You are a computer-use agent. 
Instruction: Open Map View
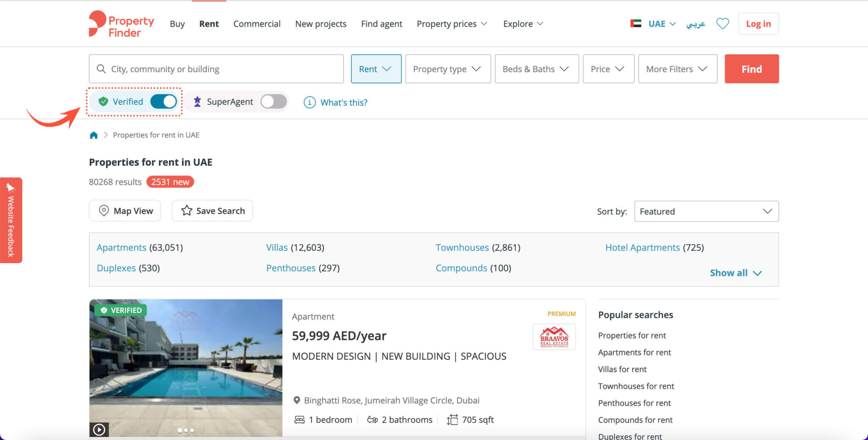coord(125,210)
